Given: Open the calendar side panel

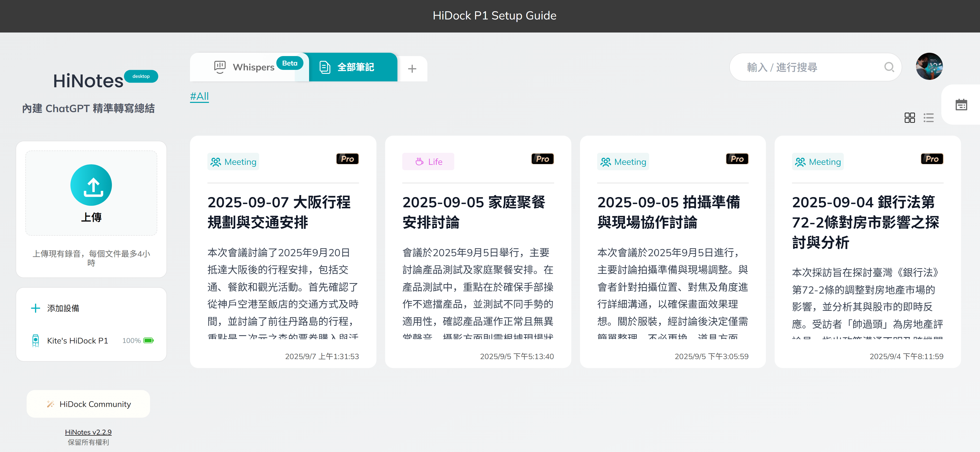Looking at the screenshot, I should [961, 104].
